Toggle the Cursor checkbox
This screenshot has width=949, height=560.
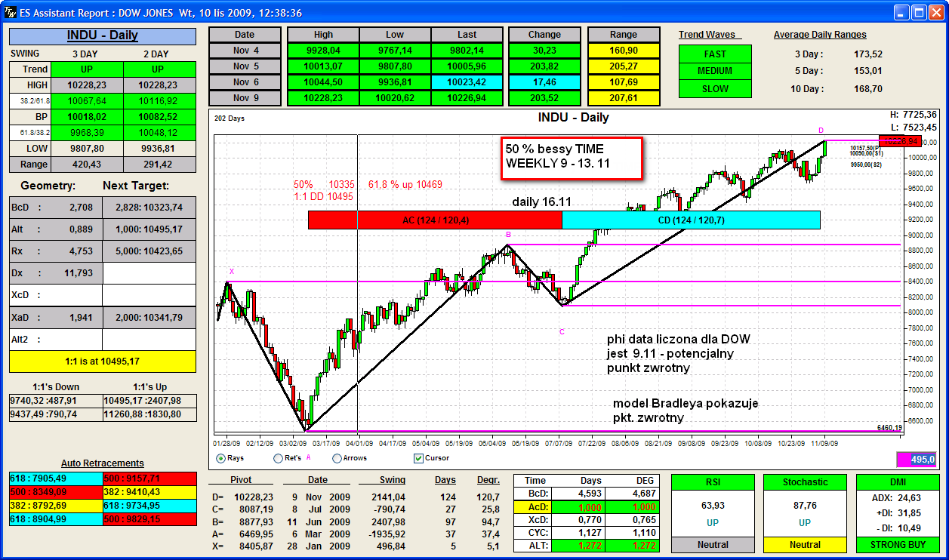[x=419, y=458]
